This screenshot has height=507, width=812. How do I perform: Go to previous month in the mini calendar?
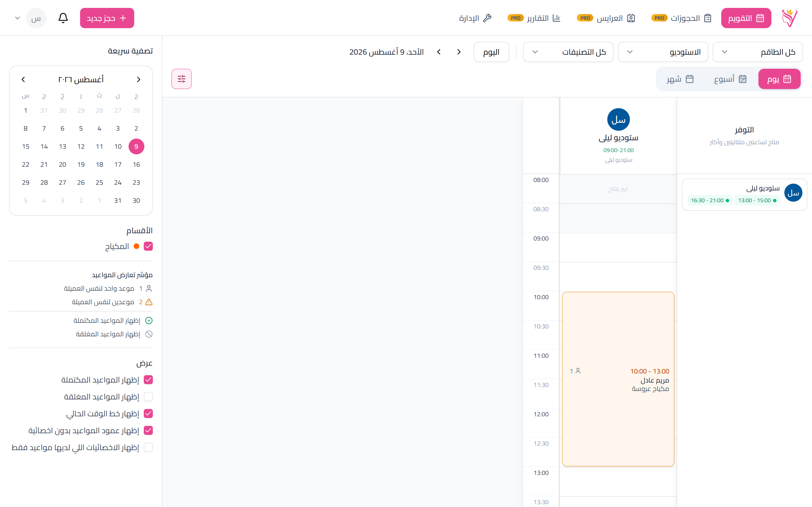point(139,79)
